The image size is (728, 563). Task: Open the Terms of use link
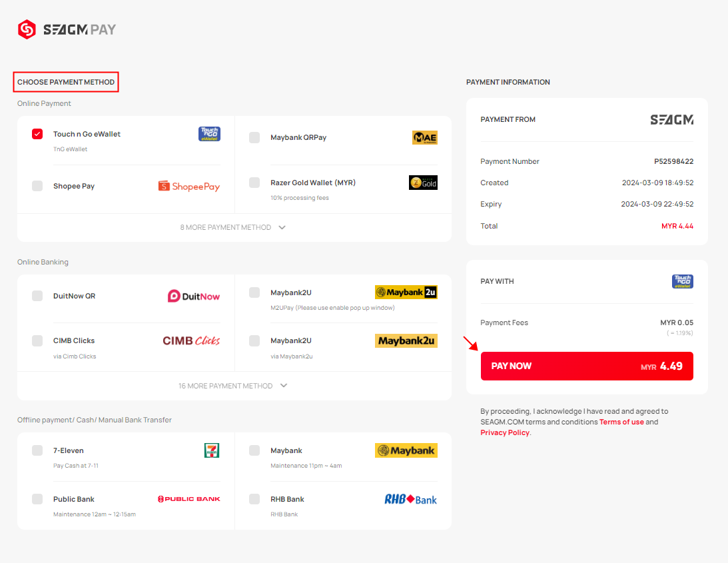[x=621, y=422]
